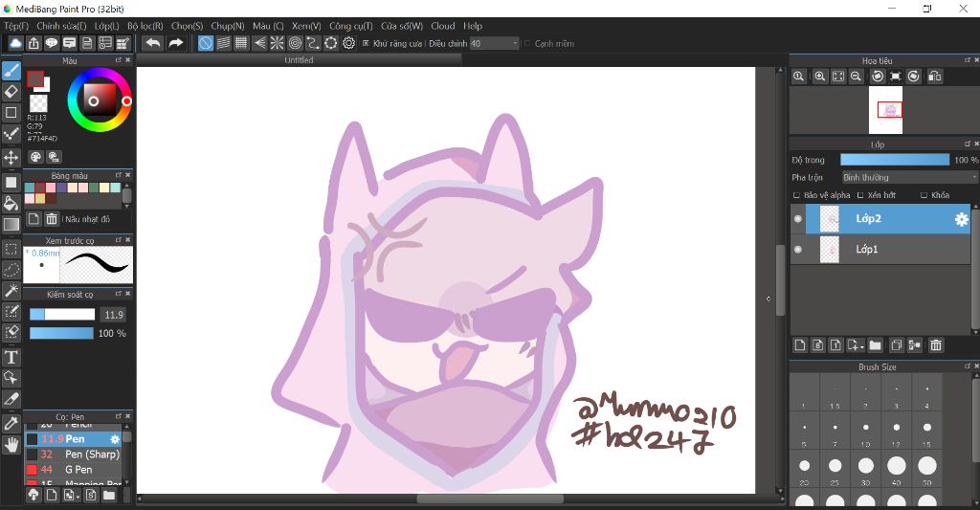Enable the concentric circle snap guide
The image size is (980, 510).
(x=295, y=43)
